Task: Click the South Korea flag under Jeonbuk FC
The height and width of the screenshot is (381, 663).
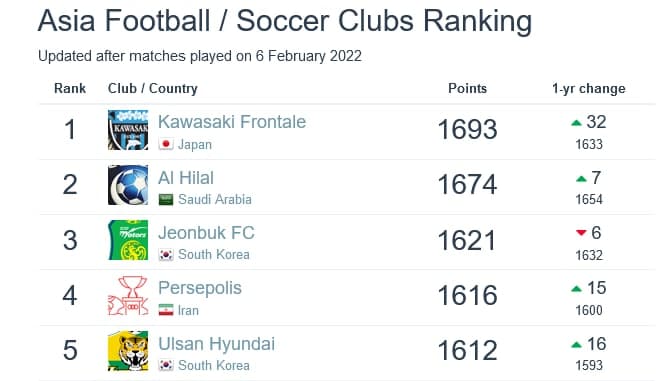Action: click(x=166, y=255)
